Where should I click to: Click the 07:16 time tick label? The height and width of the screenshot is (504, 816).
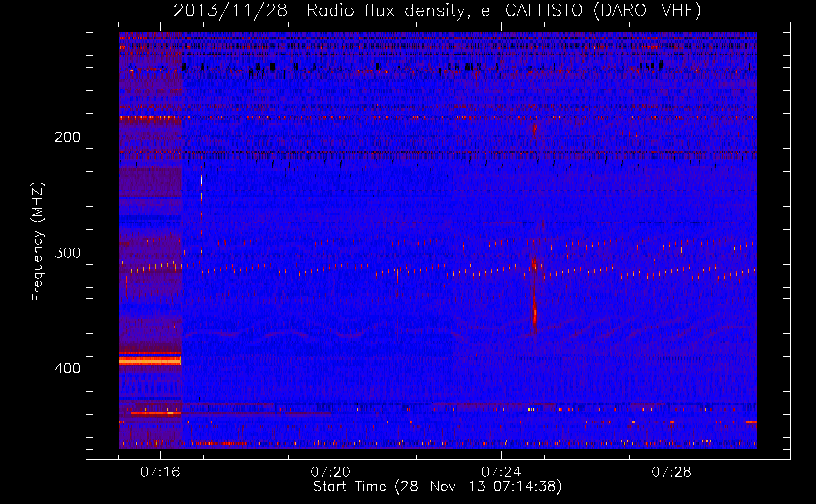click(160, 472)
